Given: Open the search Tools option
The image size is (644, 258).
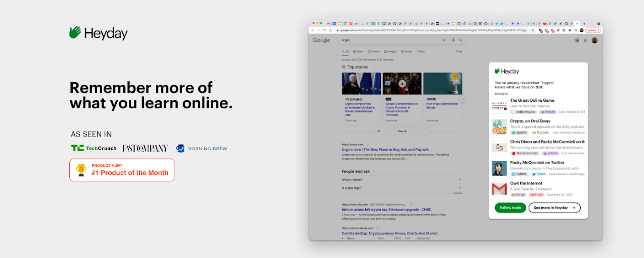Looking at the screenshot, I should point(459,51).
